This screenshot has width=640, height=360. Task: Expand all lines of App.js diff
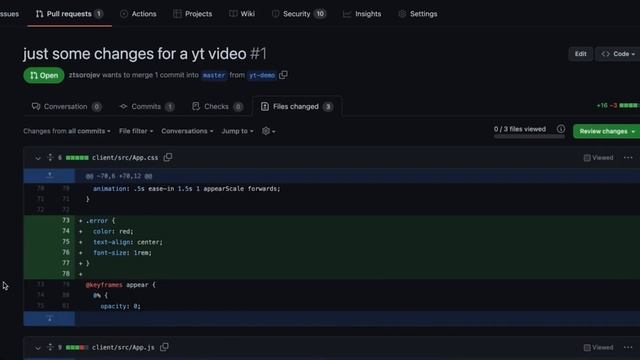tap(50, 347)
